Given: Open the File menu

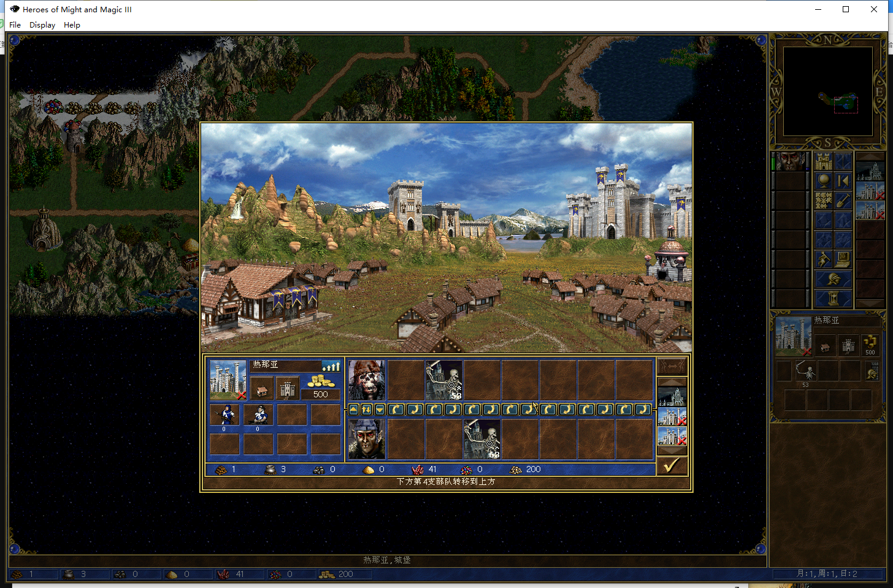Looking at the screenshot, I should pyautogui.click(x=15, y=25).
